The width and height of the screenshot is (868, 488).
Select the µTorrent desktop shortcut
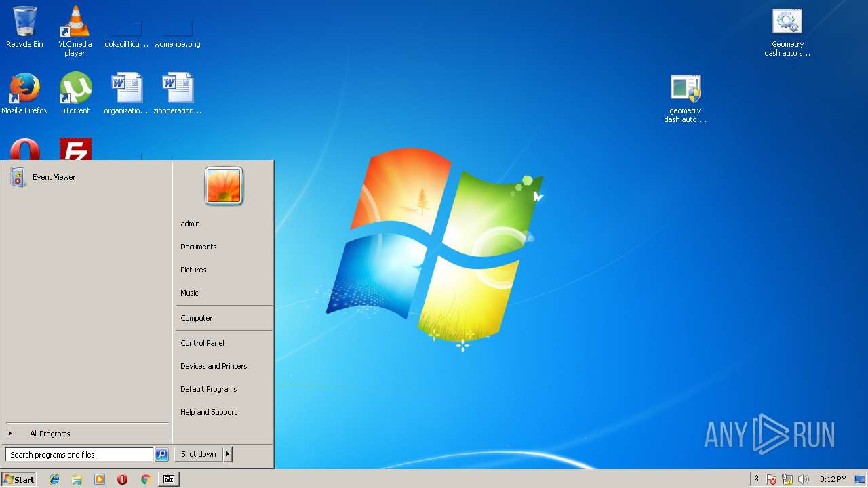(x=75, y=94)
